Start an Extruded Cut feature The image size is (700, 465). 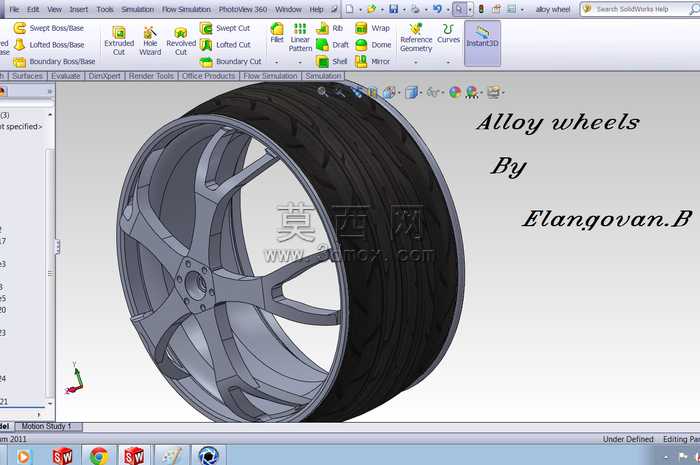tap(119, 41)
